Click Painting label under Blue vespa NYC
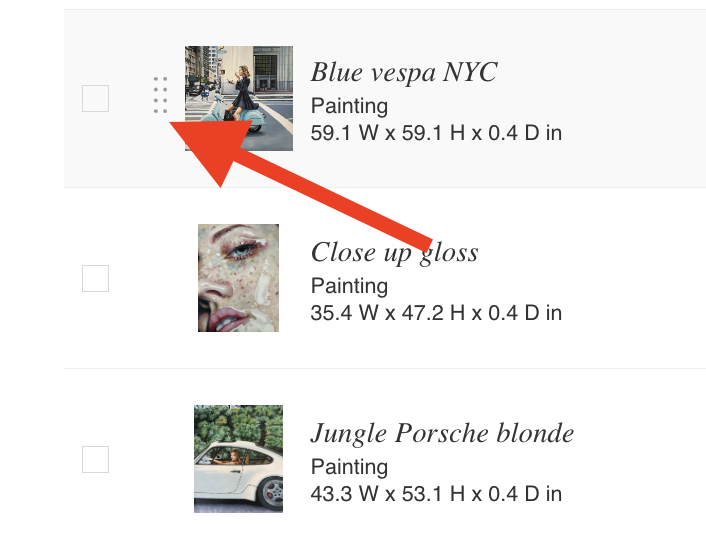Image resolution: width=706 pixels, height=544 pixels. pyautogui.click(x=349, y=106)
